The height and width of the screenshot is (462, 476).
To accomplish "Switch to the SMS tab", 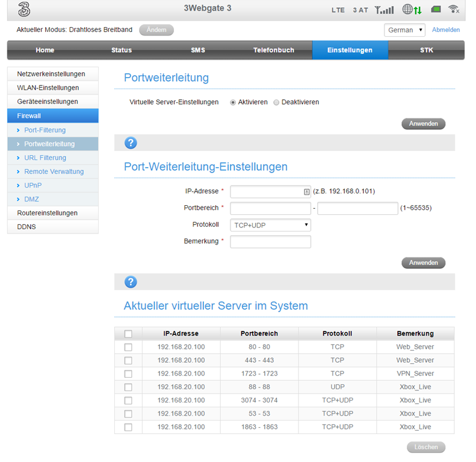I will (198, 51).
